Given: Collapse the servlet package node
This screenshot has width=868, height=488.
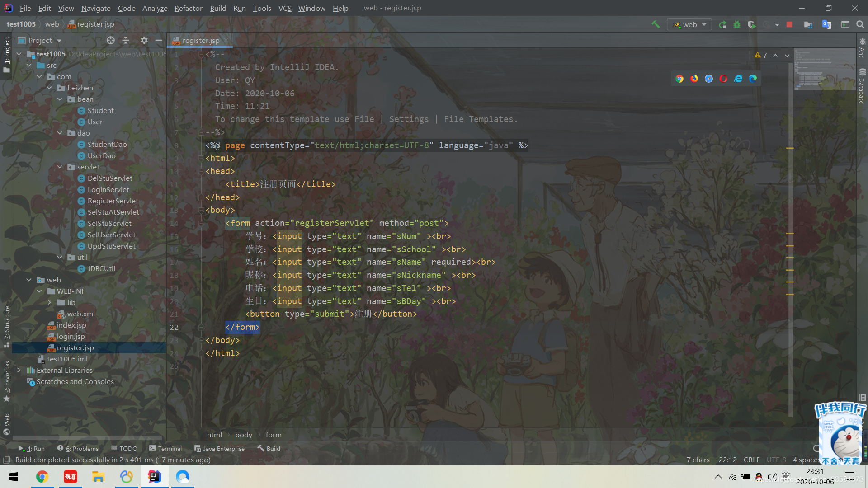Looking at the screenshot, I should 60,167.
